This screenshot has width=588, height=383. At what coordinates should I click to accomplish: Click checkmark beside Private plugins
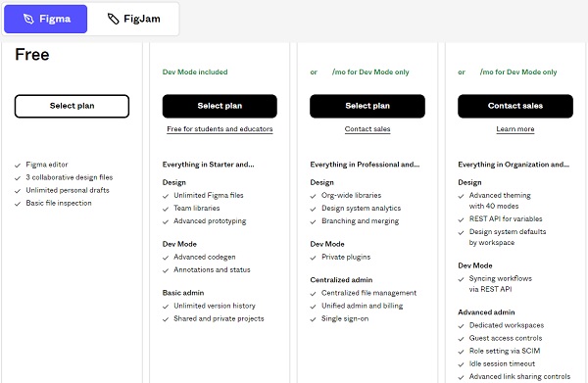(314, 258)
